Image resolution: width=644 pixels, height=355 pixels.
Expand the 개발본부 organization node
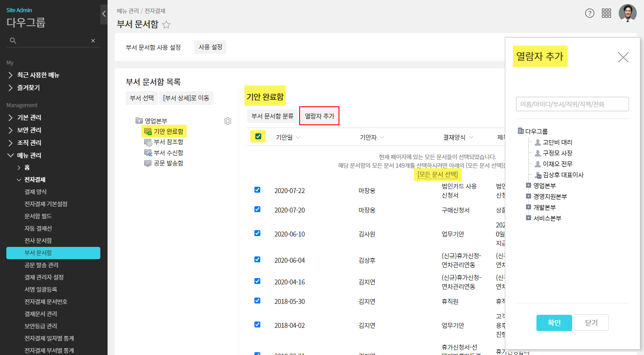coord(528,207)
